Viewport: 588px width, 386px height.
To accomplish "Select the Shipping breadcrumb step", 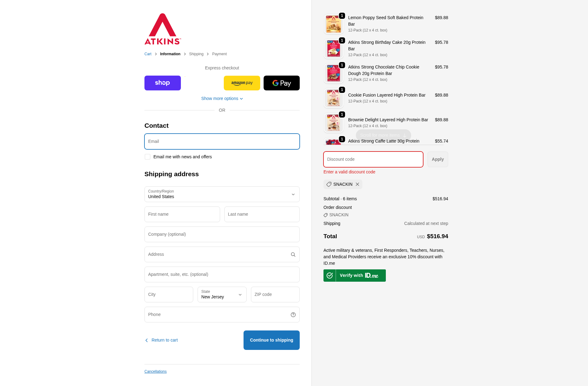I will (x=196, y=54).
